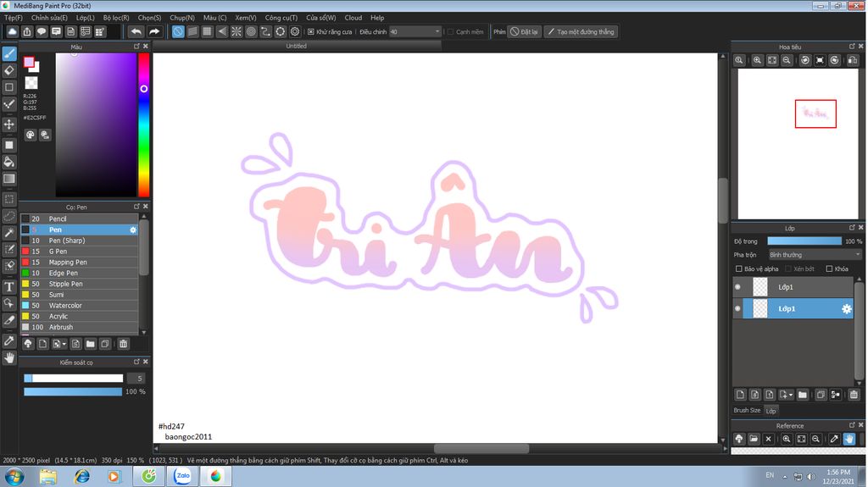Screen dimensions: 868x487
Task: Toggle Khử răng cưa checkbox
Action: 311,32
